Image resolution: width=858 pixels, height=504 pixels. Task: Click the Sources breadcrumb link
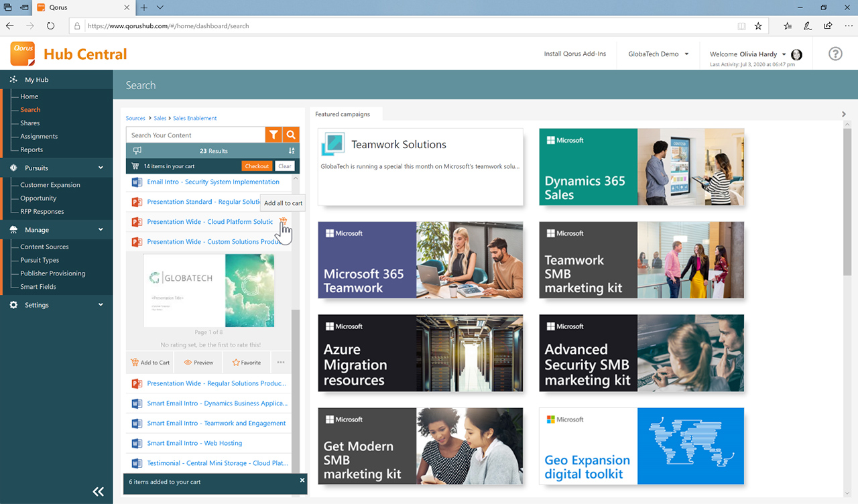135,118
